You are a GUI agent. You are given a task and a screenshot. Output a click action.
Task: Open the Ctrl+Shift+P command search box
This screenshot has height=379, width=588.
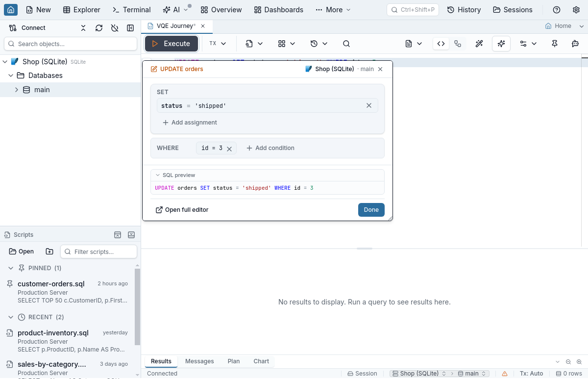tap(413, 10)
